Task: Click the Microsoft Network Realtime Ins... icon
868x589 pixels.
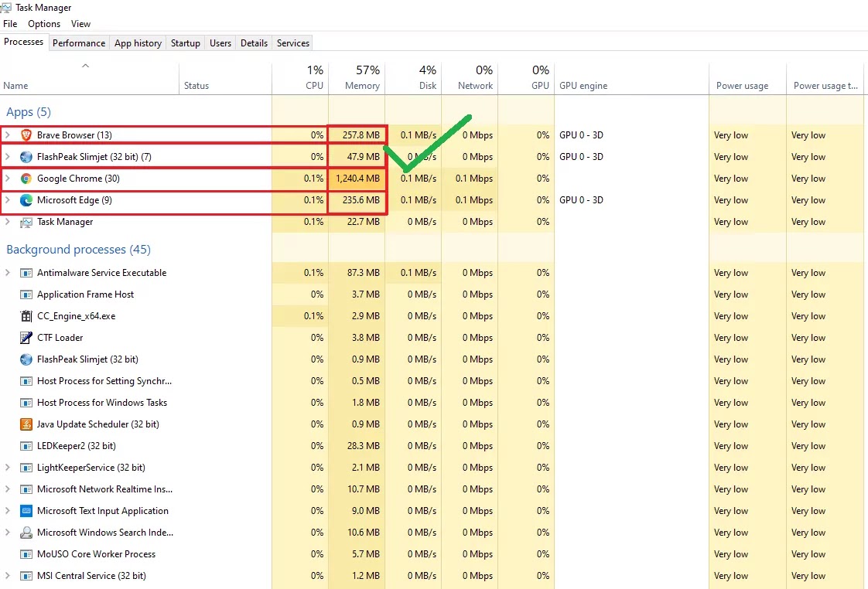Action: point(26,489)
